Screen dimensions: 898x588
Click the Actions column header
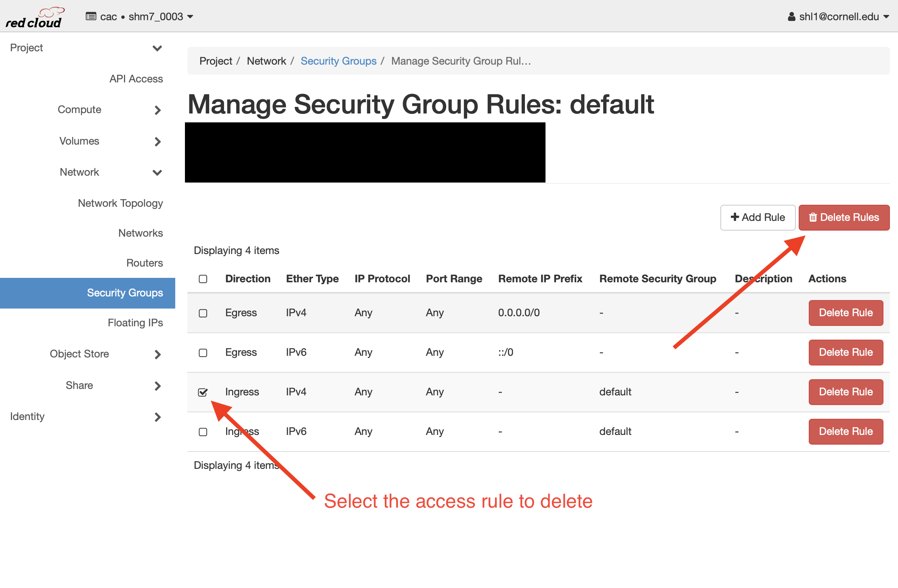point(827,279)
